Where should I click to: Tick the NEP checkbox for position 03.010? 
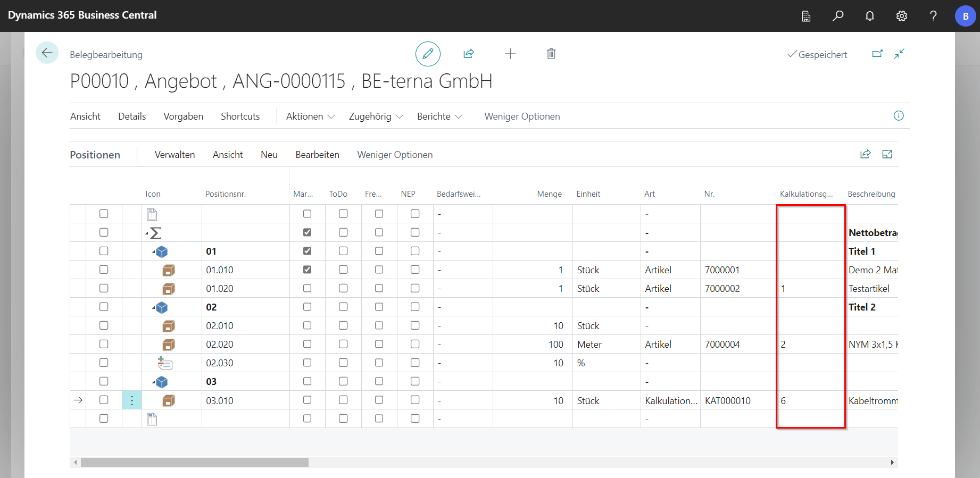coord(415,400)
